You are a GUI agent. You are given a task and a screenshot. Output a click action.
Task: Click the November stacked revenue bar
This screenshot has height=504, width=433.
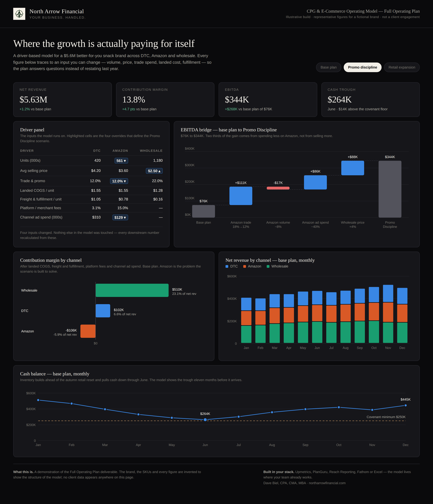388,314
